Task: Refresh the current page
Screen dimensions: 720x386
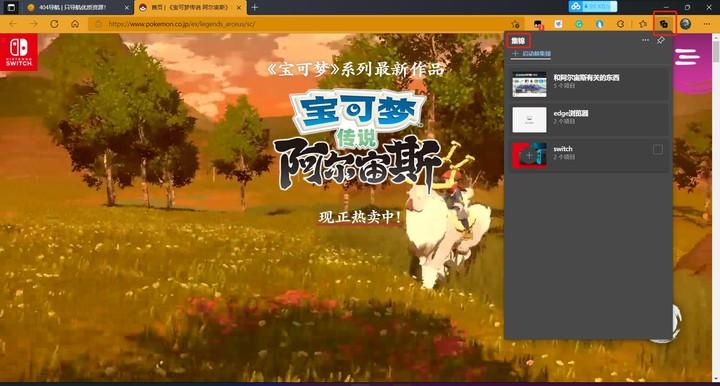Action: (54, 24)
